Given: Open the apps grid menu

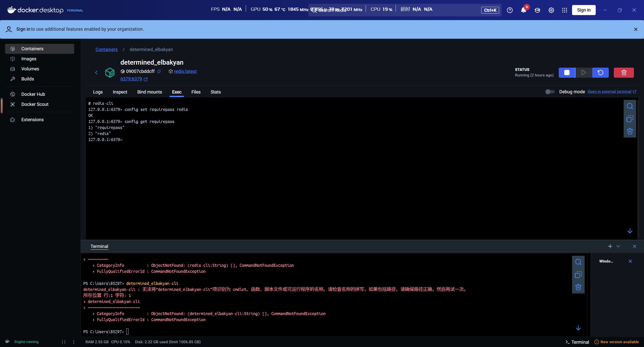Looking at the screenshot, I should 565,10.
